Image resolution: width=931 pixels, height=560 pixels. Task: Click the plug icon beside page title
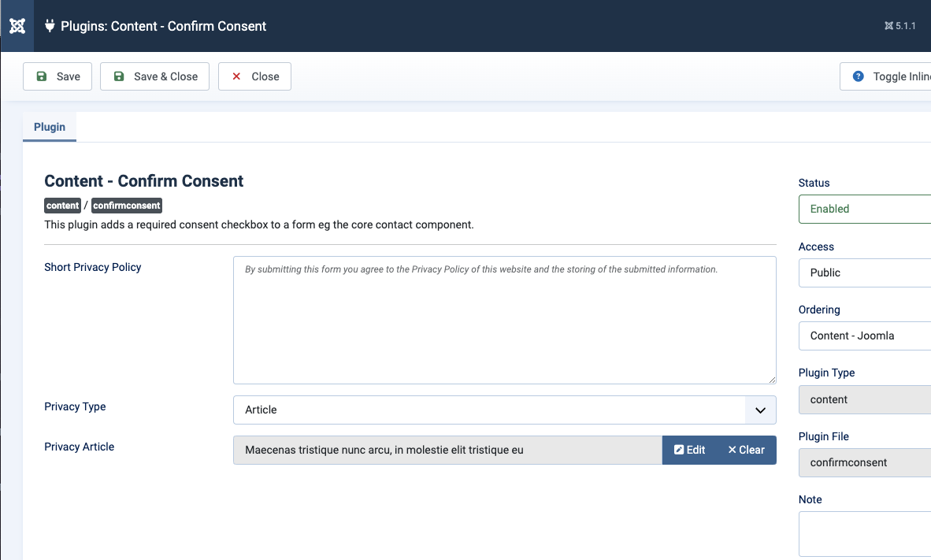(x=50, y=26)
